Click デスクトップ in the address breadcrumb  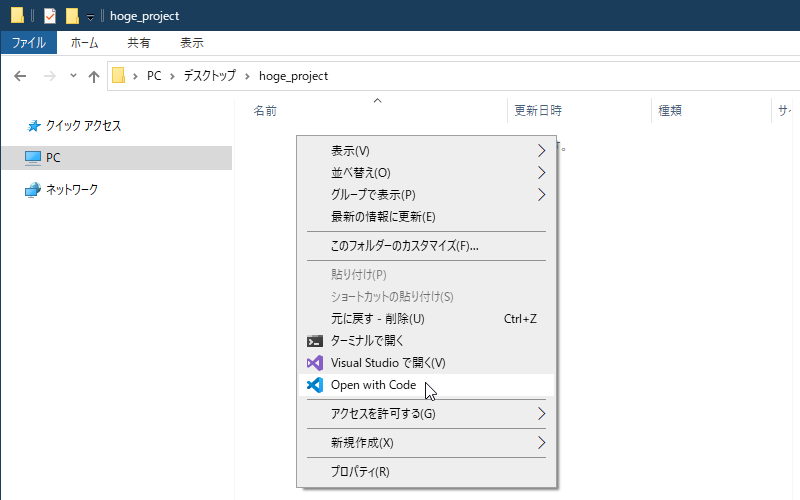coord(210,76)
